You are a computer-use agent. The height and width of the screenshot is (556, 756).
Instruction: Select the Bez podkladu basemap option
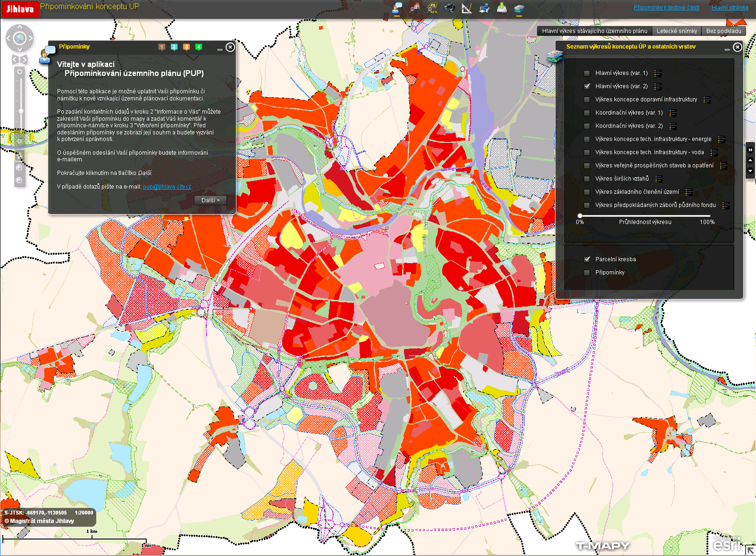pyautogui.click(x=723, y=31)
